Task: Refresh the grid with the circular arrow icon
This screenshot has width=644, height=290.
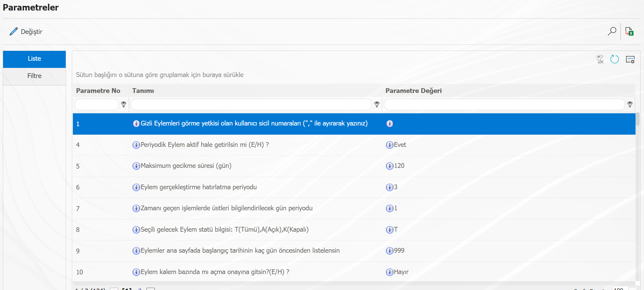Action: point(615,59)
